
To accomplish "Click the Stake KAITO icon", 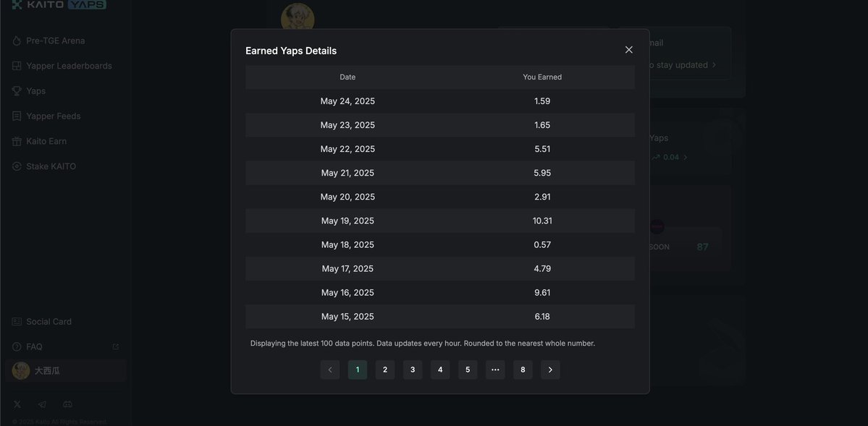I will [17, 166].
